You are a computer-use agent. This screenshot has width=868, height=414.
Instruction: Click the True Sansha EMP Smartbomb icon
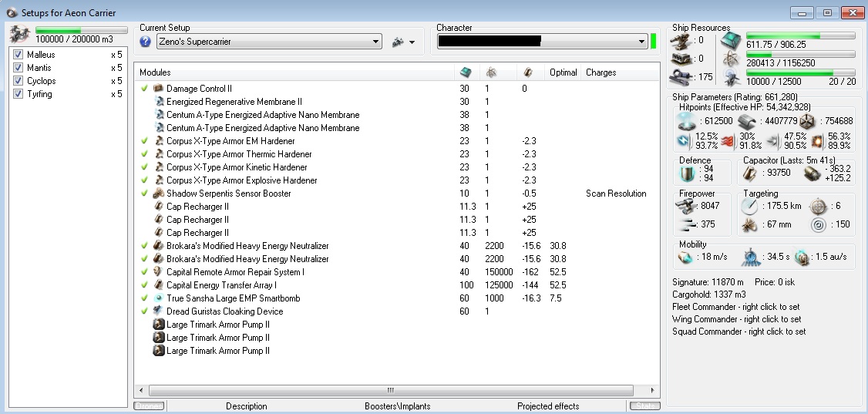159,298
